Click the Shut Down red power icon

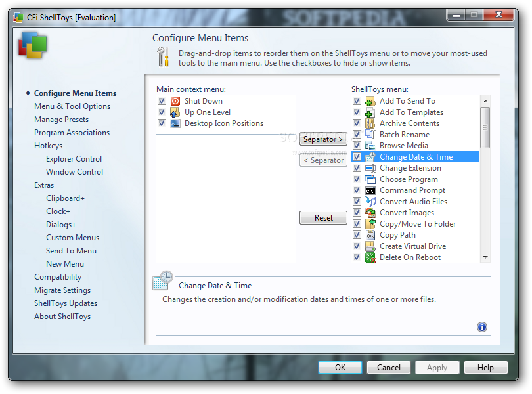(175, 101)
